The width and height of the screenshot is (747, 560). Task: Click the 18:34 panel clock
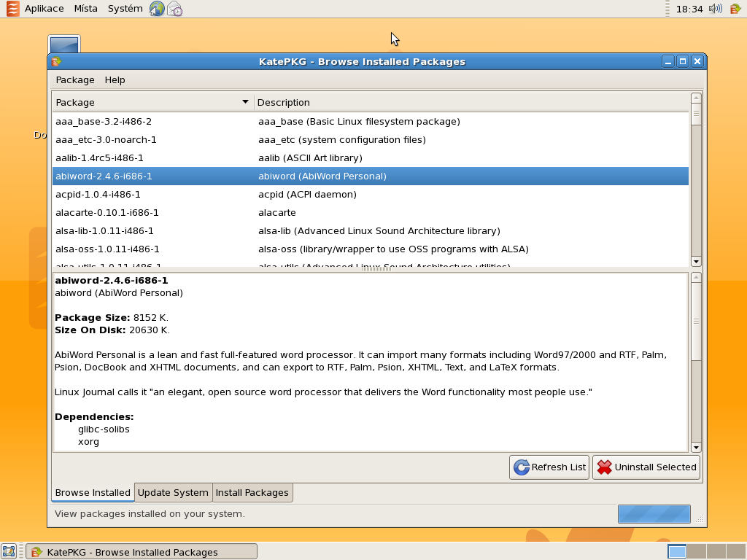point(689,9)
